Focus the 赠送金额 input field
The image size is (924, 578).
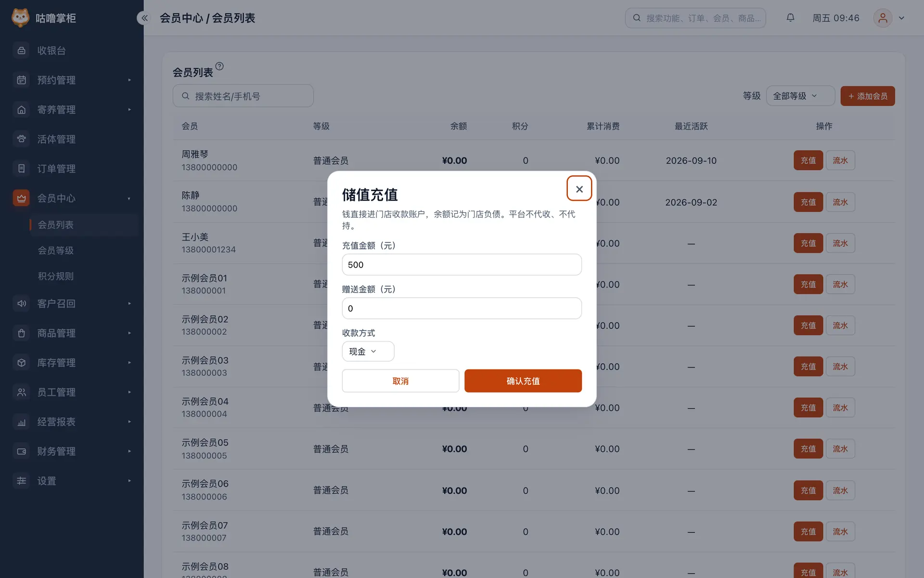(462, 308)
